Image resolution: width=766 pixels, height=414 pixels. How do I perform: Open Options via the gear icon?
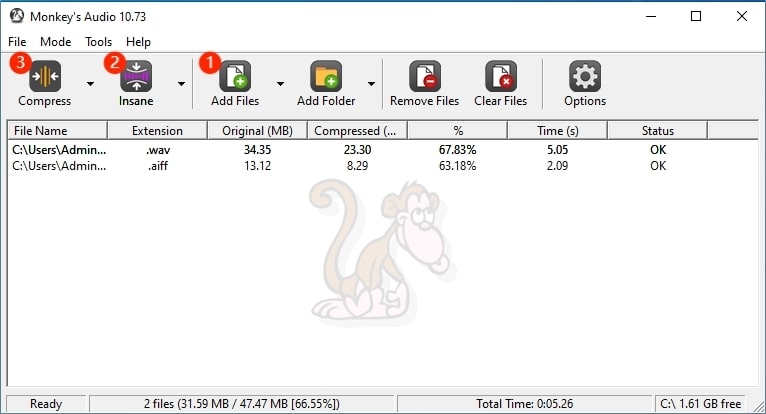coord(585,76)
